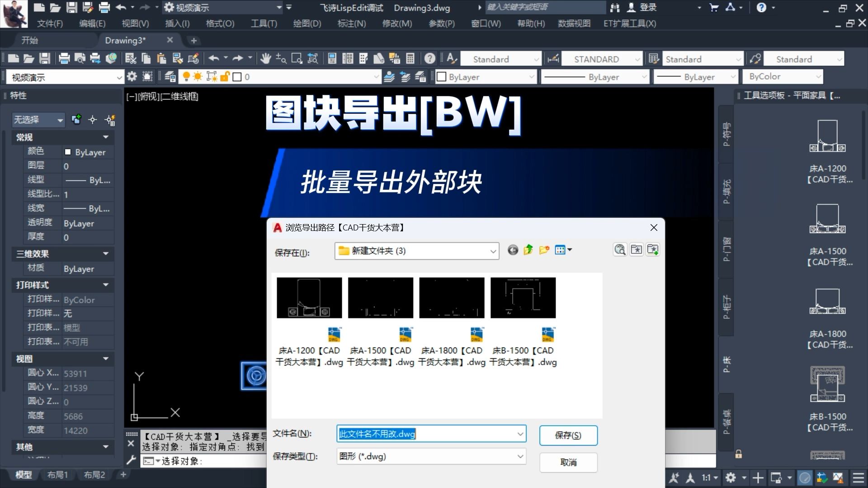The width and height of the screenshot is (868, 488).
Task: Click the Help question mark toolbar icon
Action: (x=430, y=58)
